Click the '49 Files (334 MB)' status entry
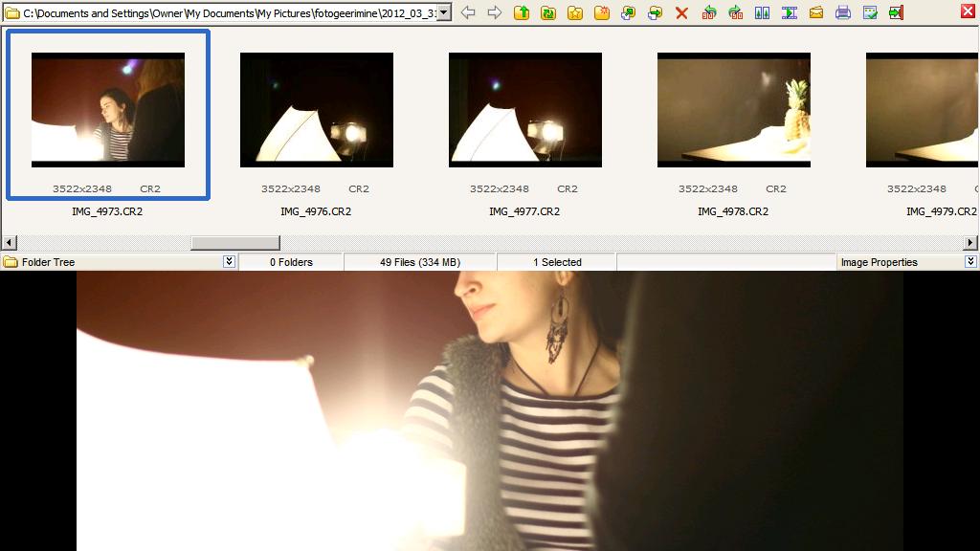 click(420, 262)
